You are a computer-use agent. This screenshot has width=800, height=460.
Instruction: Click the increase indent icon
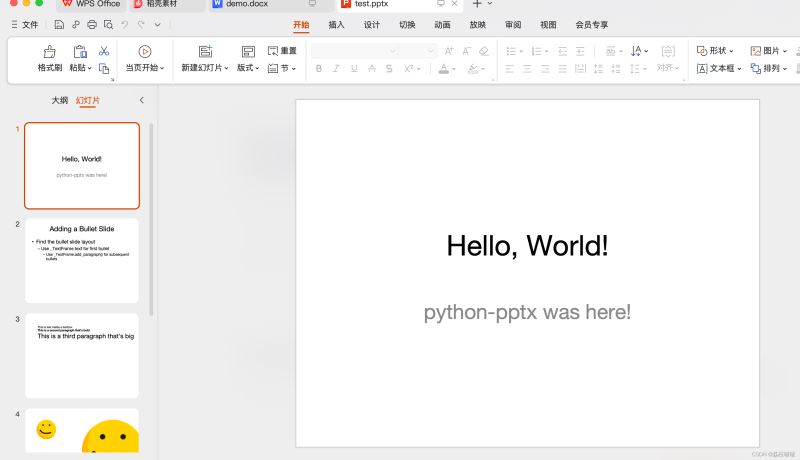(x=580, y=51)
